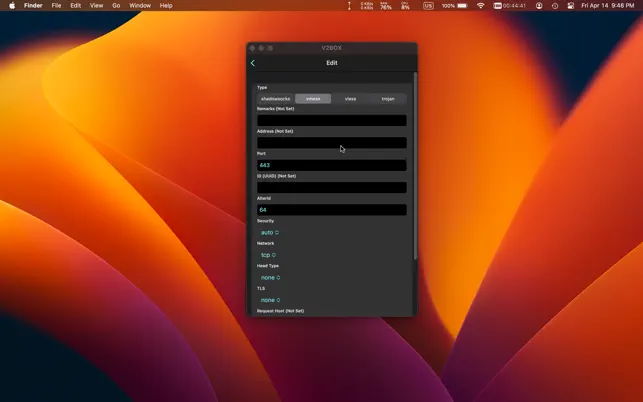This screenshot has height=402, width=643.
Task: Click the V2BOX window scrollbar
Action: 415,166
